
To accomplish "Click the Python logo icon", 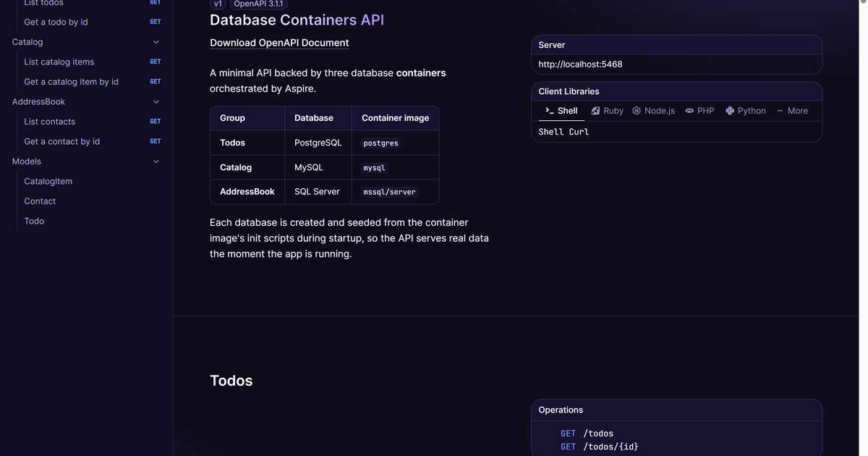I will point(730,111).
